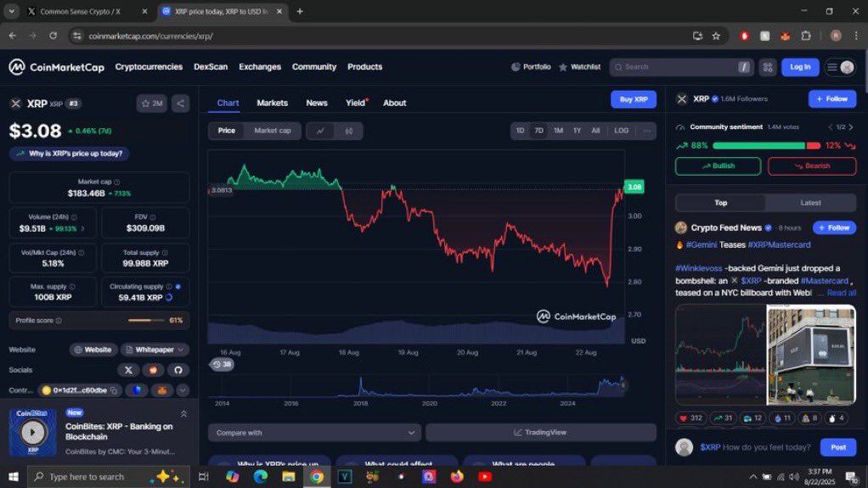This screenshot has width=868, height=488.
Task: Switch to candlestick chart icon
Action: click(x=349, y=132)
